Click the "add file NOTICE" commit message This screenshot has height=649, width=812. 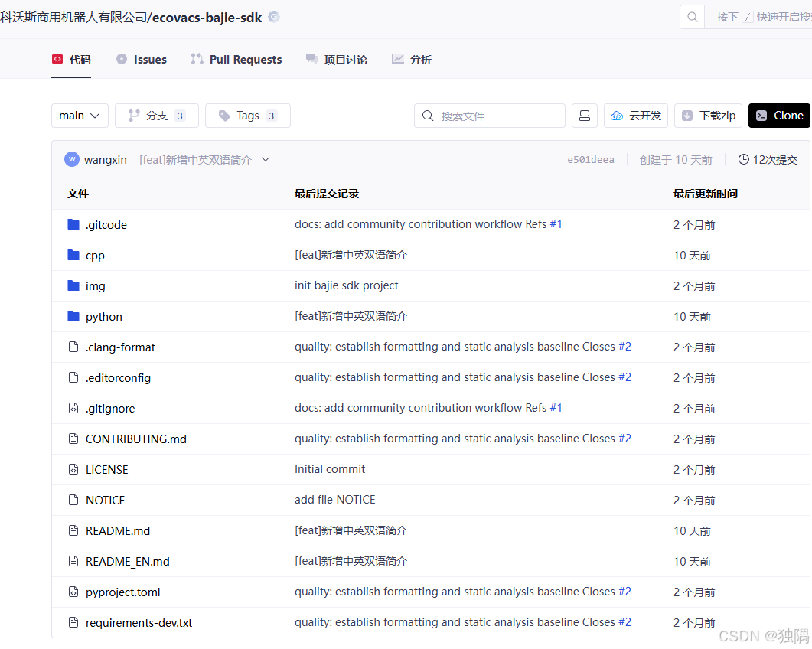(335, 499)
